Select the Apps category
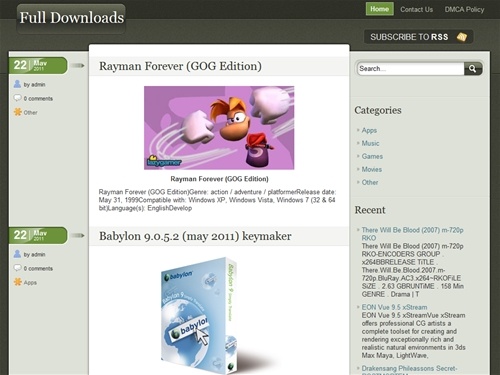 pos(369,130)
